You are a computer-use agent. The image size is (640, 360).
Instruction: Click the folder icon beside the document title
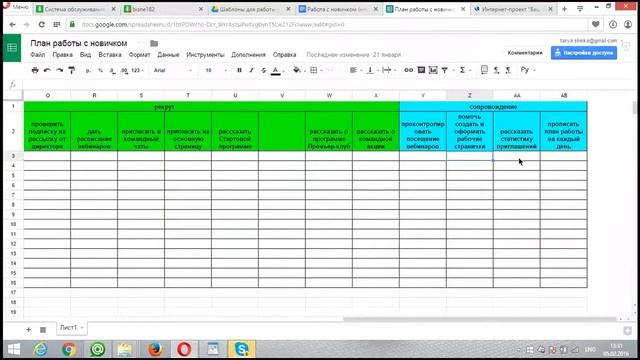[154, 43]
